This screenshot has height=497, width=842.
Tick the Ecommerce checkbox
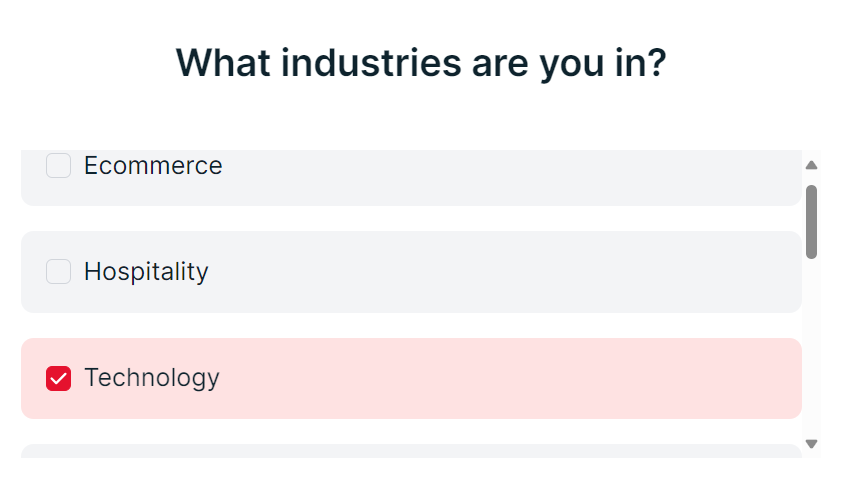click(x=59, y=166)
